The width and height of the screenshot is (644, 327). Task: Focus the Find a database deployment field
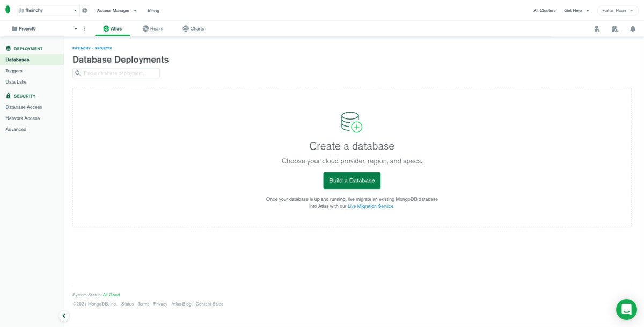click(x=116, y=73)
